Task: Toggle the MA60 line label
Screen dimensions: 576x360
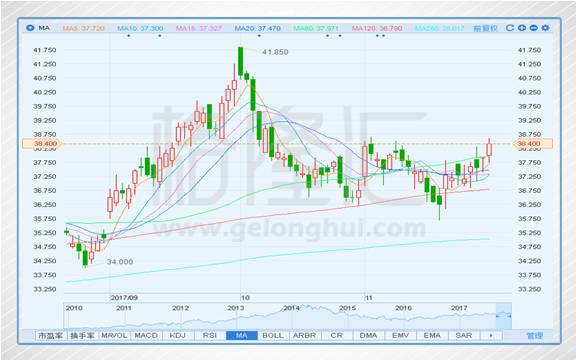Action: point(316,28)
